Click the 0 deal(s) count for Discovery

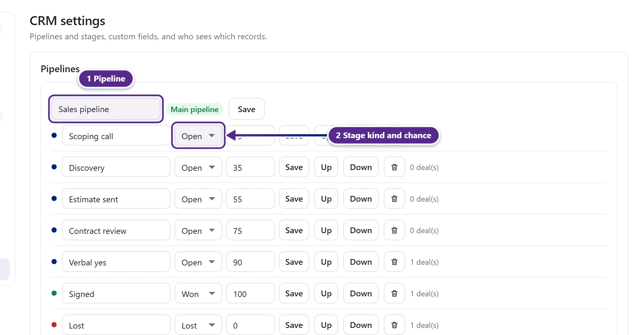click(x=424, y=167)
